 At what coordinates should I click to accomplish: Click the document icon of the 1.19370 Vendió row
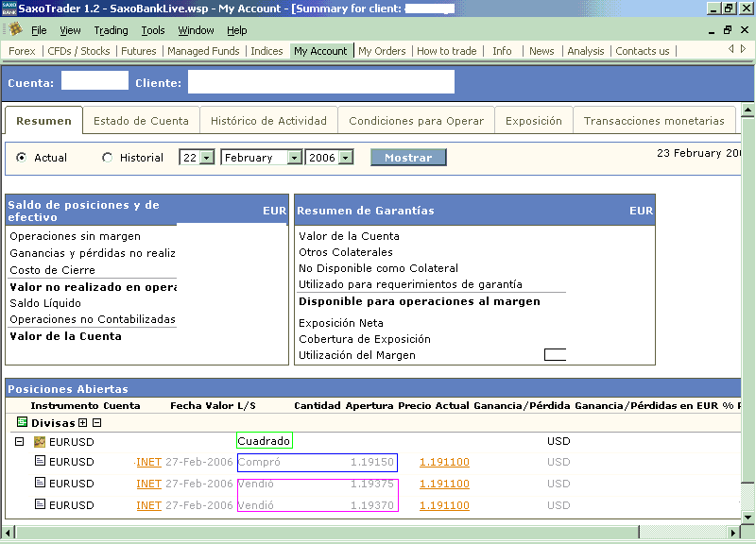pos(40,505)
